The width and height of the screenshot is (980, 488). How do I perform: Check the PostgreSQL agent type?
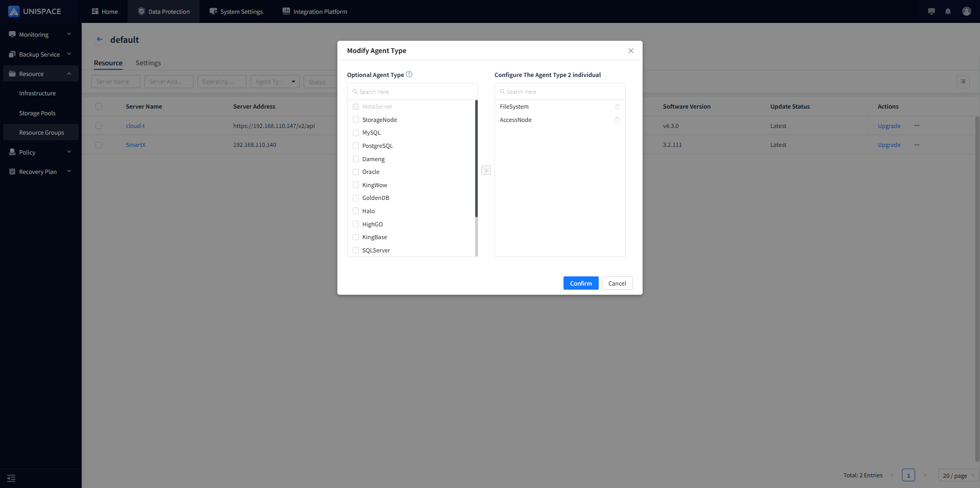pos(356,146)
